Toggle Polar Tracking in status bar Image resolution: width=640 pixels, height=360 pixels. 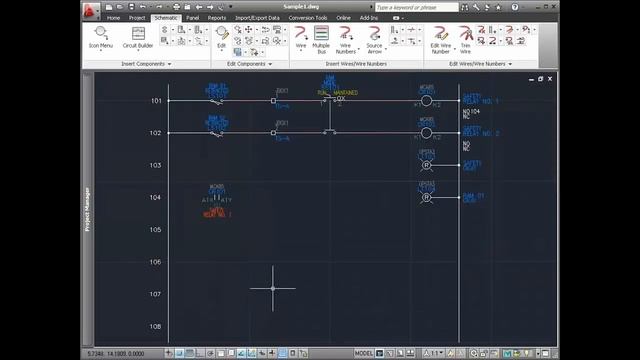[210, 353]
